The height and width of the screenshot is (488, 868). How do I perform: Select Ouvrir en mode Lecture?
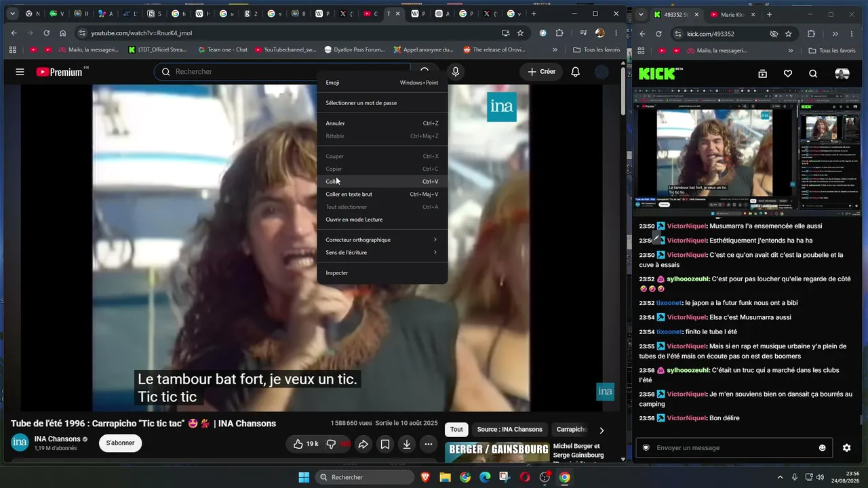(x=382, y=220)
